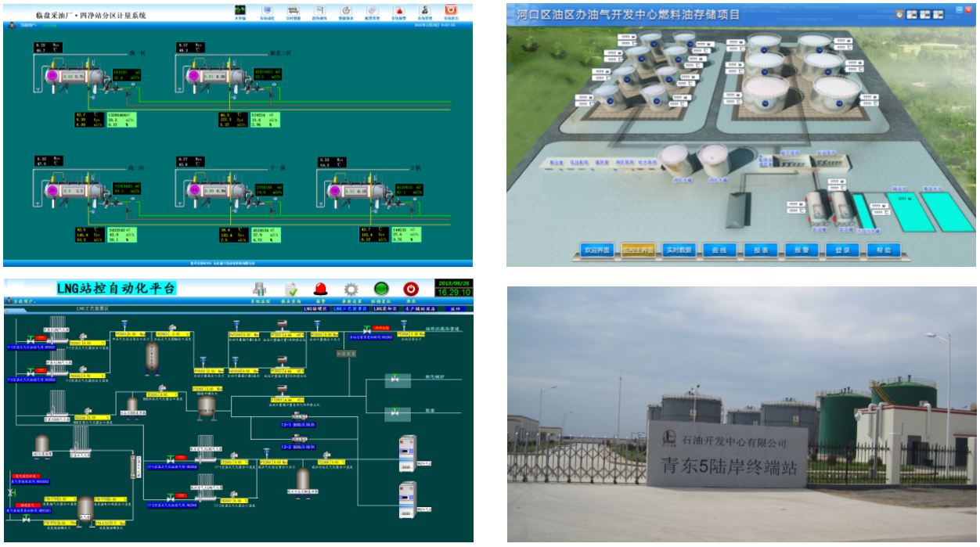Open the 趋势曲线 trend curve icon

click(x=319, y=11)
